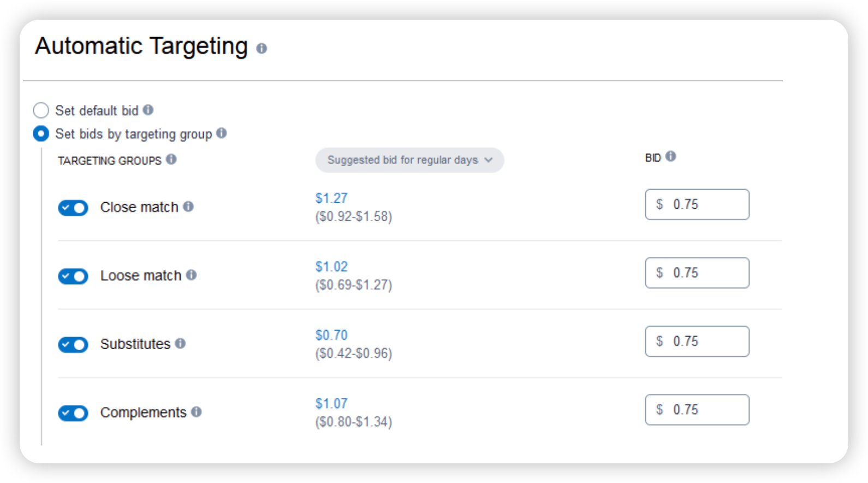Viewport: 868px width, 483px height.
Task: Click info icon next to Automatic Targeting
Action: [261, 49]
